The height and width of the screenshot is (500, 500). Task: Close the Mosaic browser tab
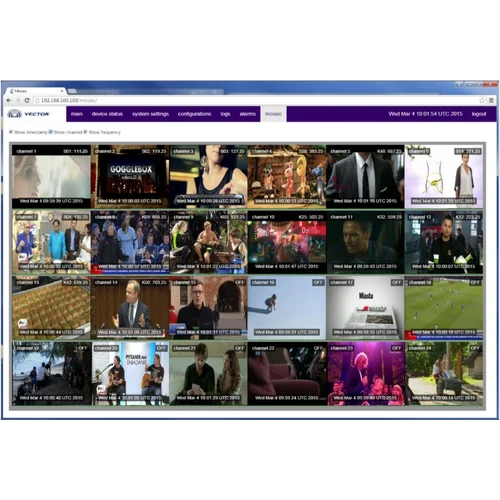62,91
